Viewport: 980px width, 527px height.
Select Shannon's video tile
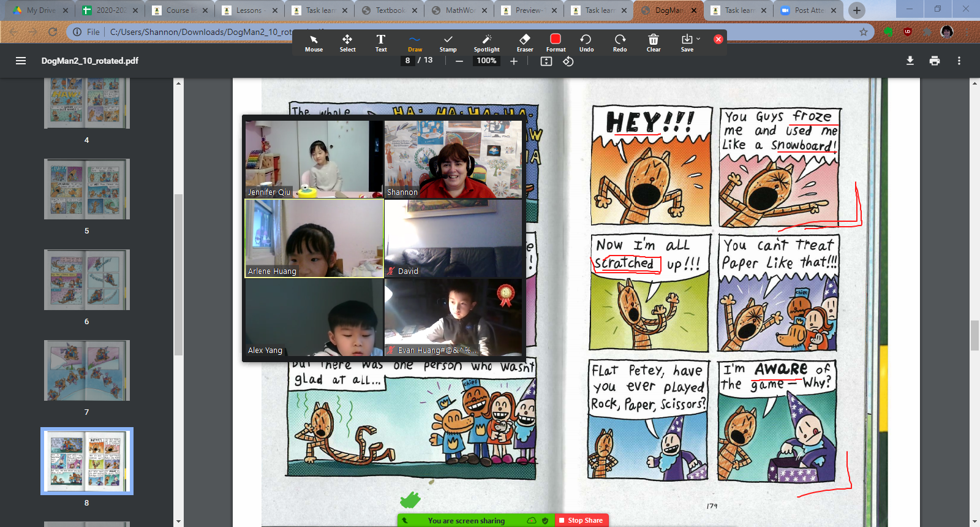coord(453,159)
